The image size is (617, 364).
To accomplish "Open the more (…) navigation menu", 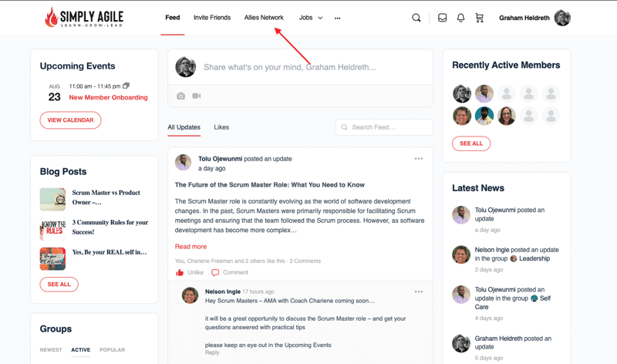I will pos(337,18).
